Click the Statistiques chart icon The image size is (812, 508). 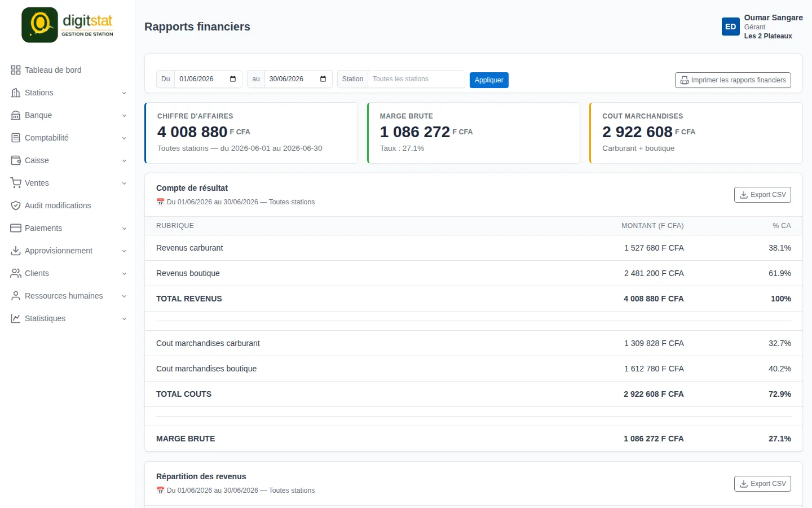click(16, 318)
